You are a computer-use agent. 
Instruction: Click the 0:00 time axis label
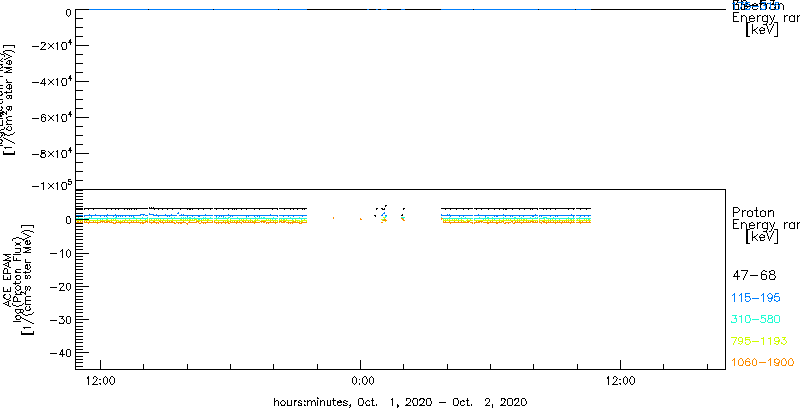click(361, 380)
